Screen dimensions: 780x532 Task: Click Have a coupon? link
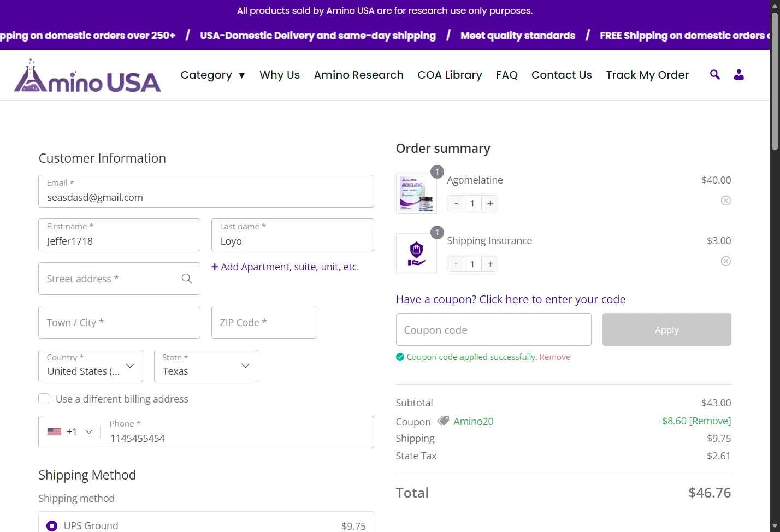tap(511, 299)
